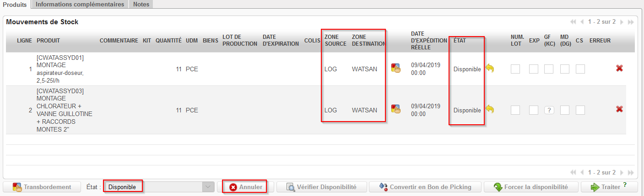
Task: Open the État dropdown arrow
Action: [x=208, y=187]
